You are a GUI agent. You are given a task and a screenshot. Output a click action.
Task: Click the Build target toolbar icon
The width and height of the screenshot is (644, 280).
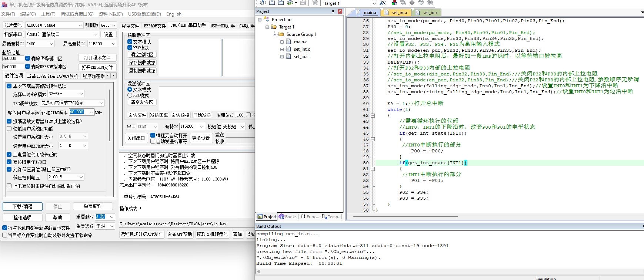click(272, 3)
